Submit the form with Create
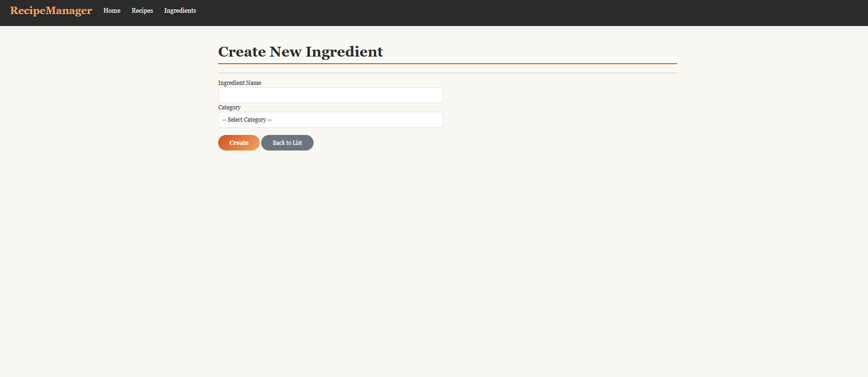This screenshot has height=377, width=868. click(x=238, y=143)
